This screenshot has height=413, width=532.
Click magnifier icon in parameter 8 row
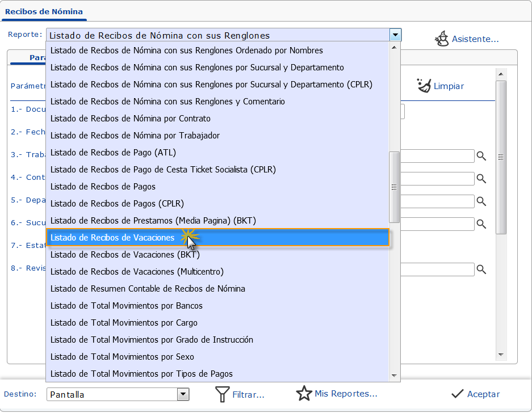click(x=481, y=269)
